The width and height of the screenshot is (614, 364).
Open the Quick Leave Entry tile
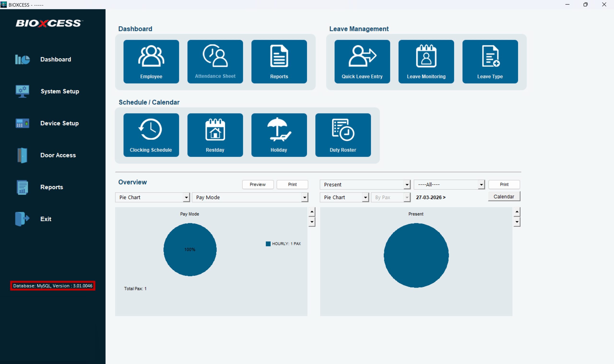(362, 61)
